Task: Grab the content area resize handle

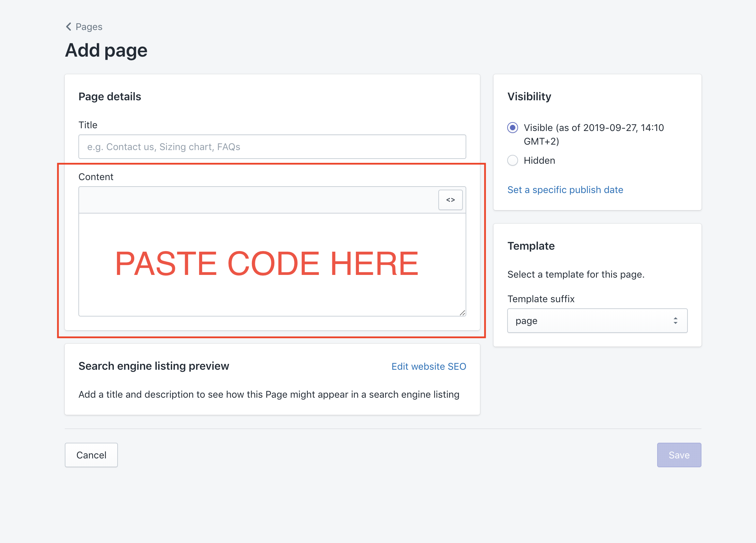Action: click(x=462, y=313)
